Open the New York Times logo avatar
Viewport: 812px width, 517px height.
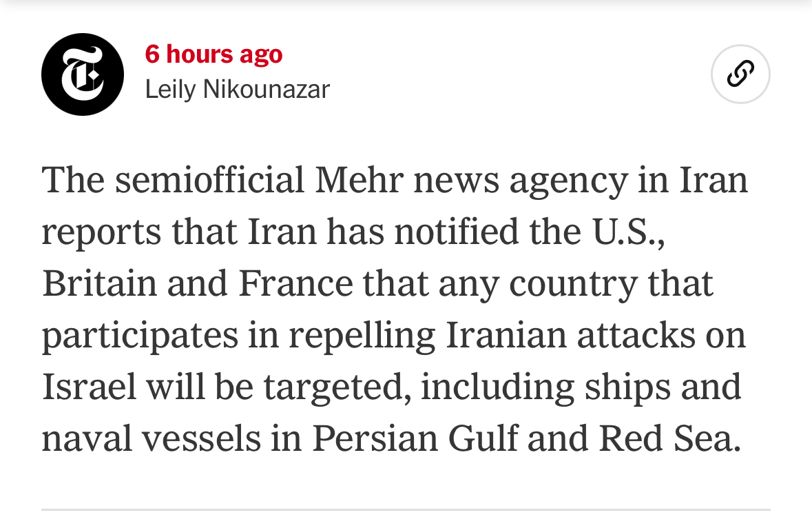pos(83,74)
